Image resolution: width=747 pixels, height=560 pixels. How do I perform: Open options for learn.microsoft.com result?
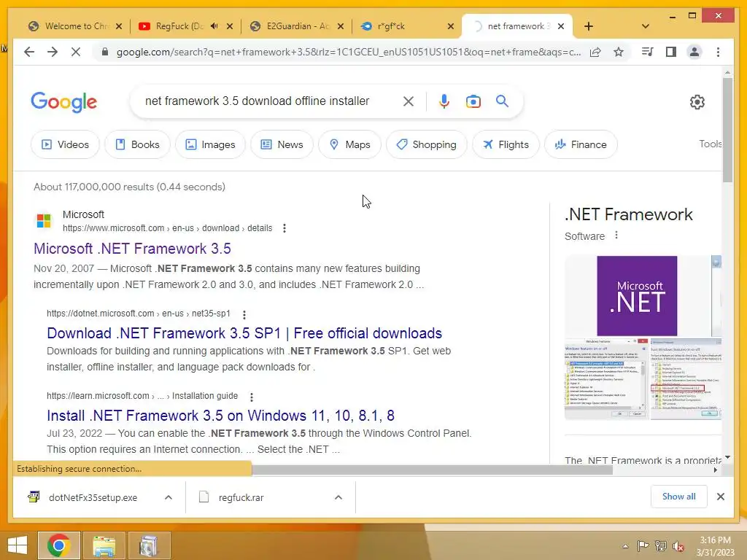coord(252,397)
